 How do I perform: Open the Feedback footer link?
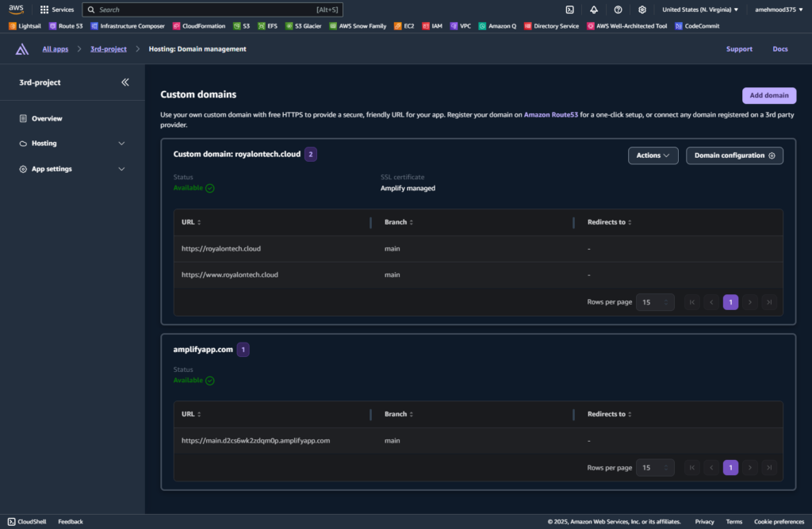tap(71, 522)
